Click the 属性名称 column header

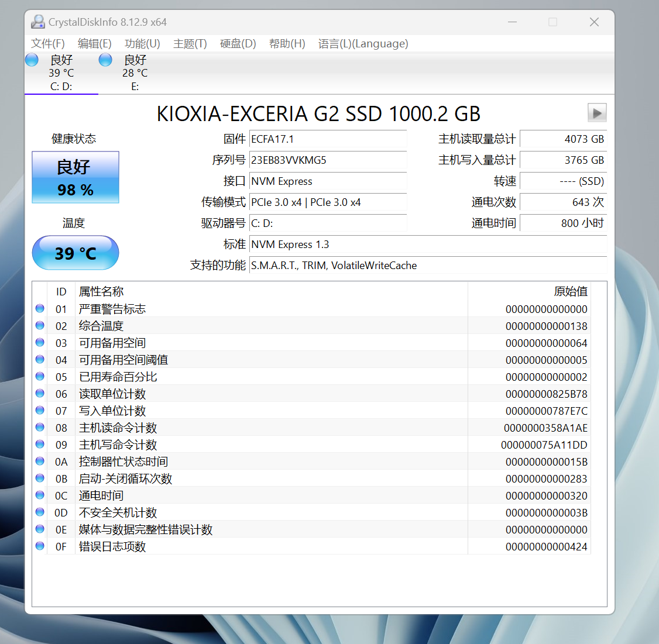[101, 291]
